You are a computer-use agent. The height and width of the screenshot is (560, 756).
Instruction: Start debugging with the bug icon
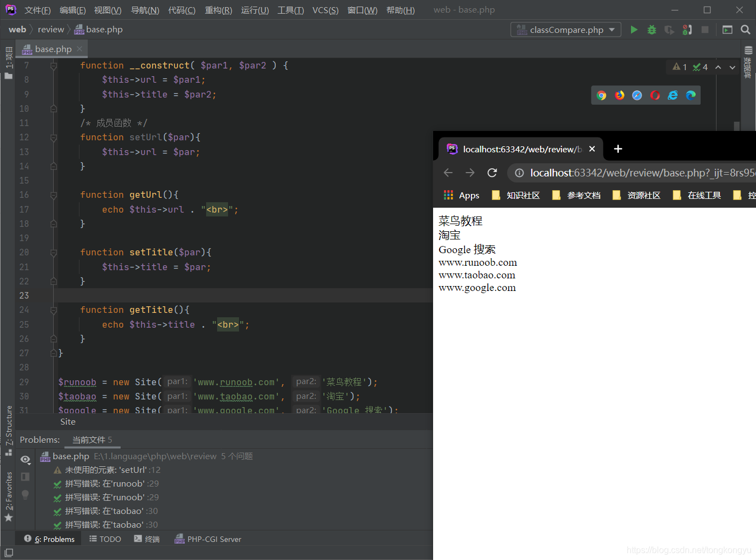point(652,30)
